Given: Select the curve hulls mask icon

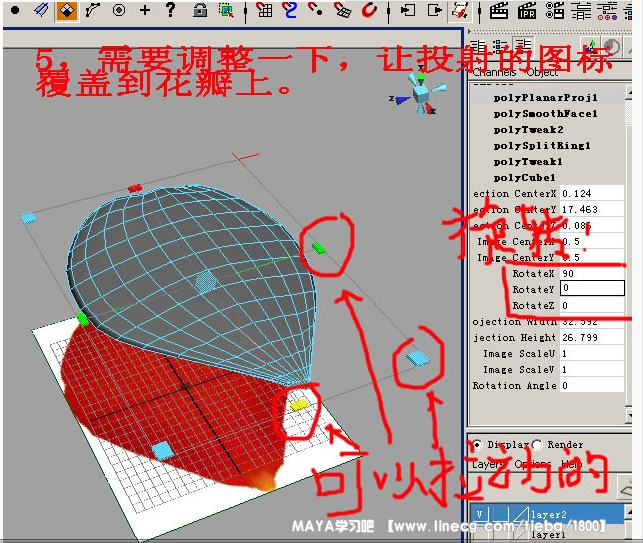Looking at the screenshot, I should click(x=93, y=10).
